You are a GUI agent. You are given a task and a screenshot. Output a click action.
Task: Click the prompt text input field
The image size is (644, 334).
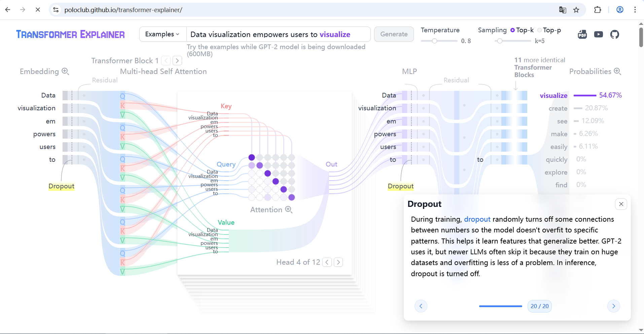278,34
